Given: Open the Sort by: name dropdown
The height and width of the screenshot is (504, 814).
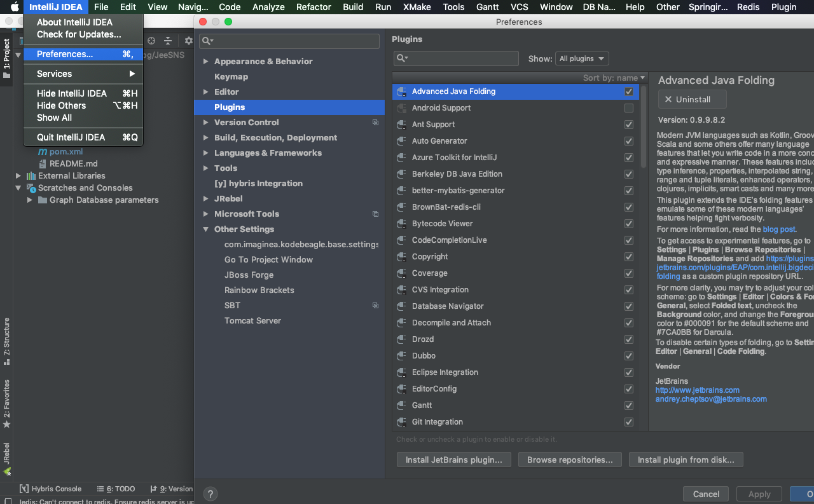Looking at the screenshot, I should [x=614, y=78].
